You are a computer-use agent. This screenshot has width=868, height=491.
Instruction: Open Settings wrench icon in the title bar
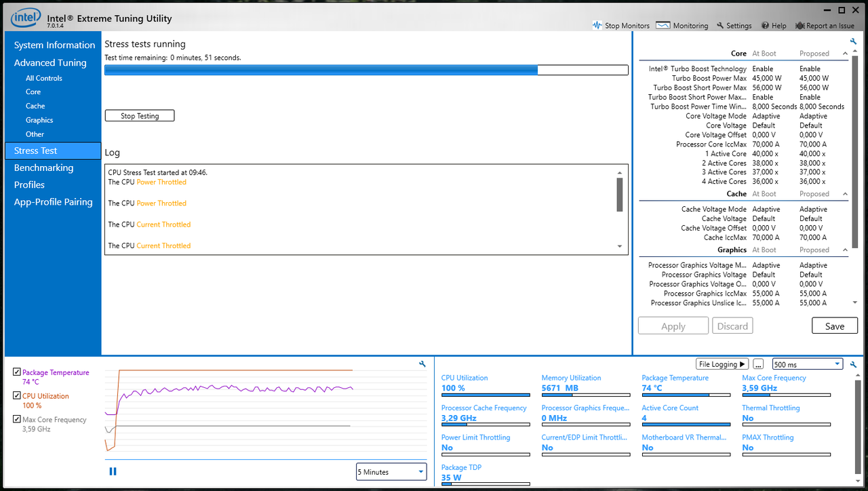pyautogui.click(x=720, y=25)
